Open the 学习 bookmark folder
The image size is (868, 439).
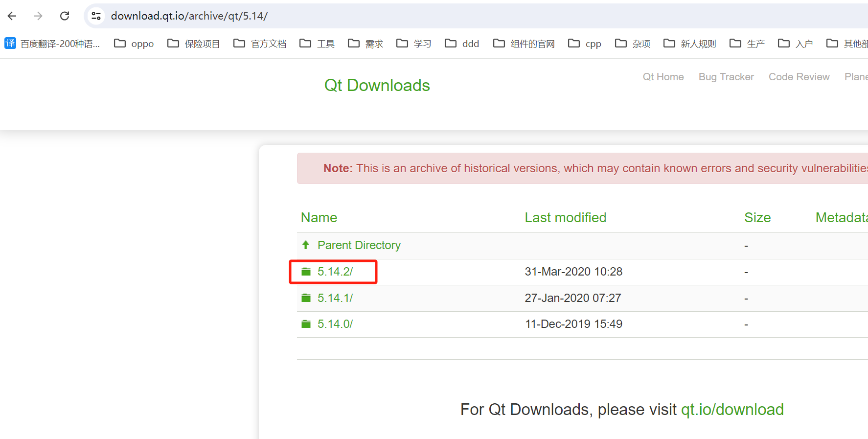(x=414, y=44)
